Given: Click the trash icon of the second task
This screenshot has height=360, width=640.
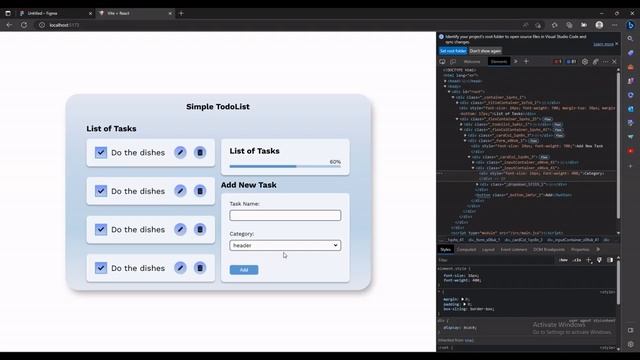Looking at the screenshot, I should pos(200,191).
